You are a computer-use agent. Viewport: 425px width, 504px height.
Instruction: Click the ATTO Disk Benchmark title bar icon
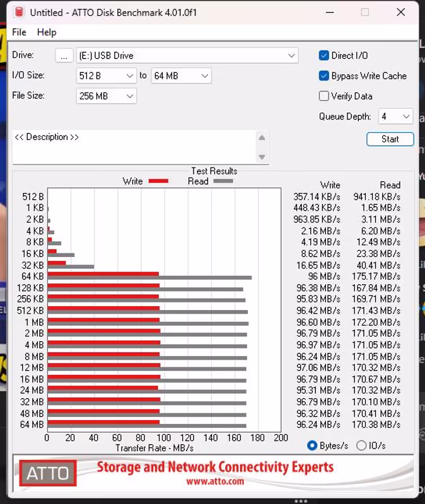pos(19,12)
